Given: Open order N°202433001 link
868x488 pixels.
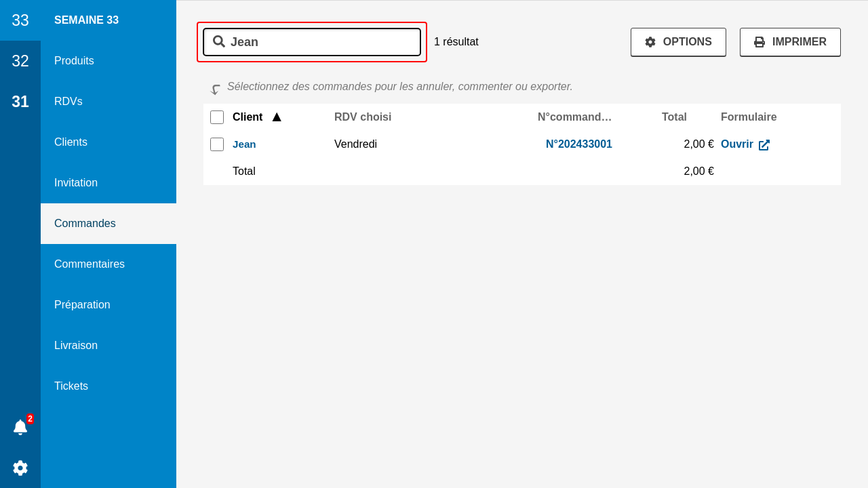Looking at the screenshot, I should pos(578,144).
